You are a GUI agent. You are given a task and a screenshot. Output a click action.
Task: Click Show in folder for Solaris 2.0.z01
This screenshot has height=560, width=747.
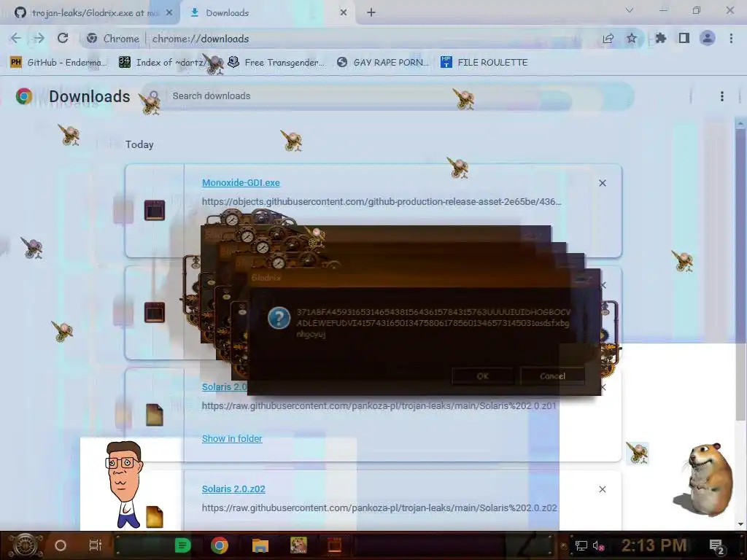tap(232, 438)
